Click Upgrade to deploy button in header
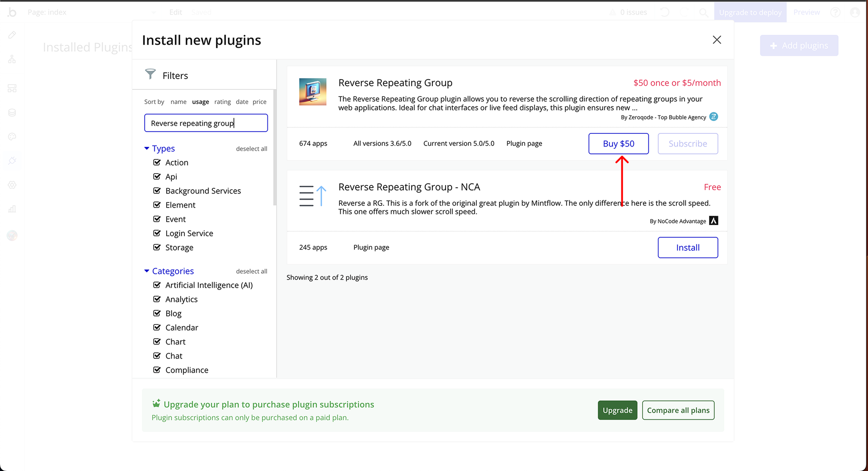The width and height of the screenshot is (868, 471). coord(751,11)
